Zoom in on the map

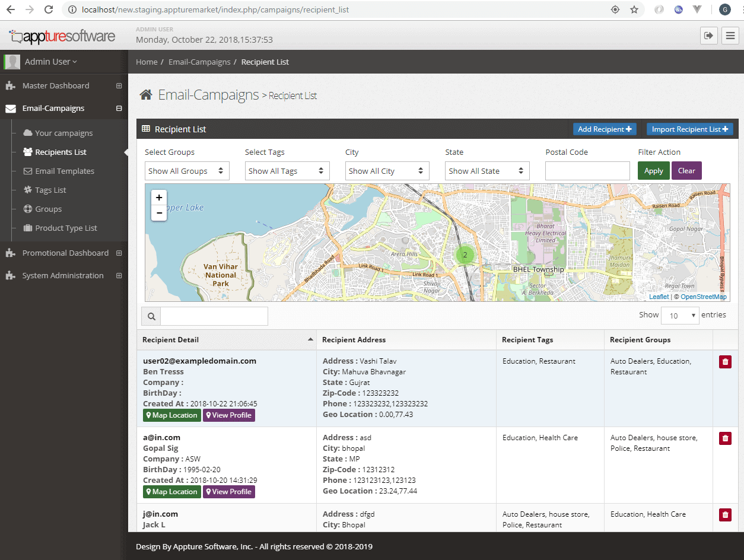point(159,198)
